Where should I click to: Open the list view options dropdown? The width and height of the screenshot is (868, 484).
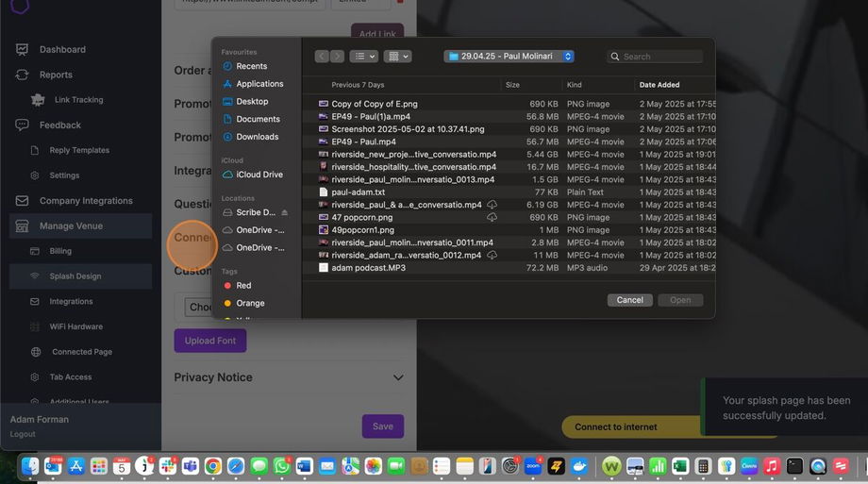point(363,57)
